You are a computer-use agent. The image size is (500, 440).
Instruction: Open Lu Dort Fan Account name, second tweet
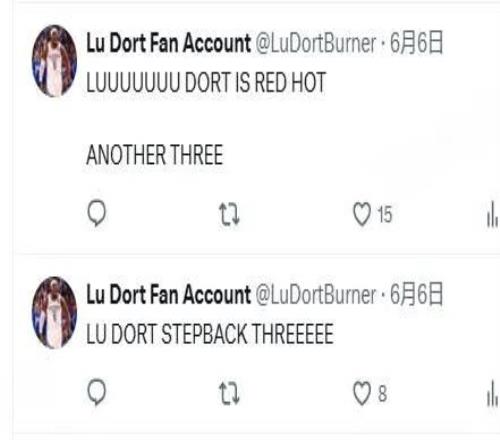coord(168,295)
